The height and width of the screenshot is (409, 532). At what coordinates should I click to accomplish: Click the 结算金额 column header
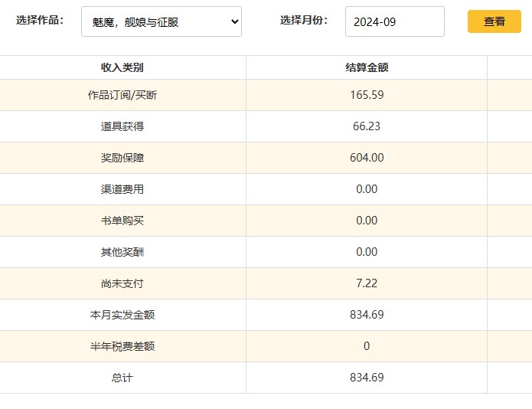point(367,67)
